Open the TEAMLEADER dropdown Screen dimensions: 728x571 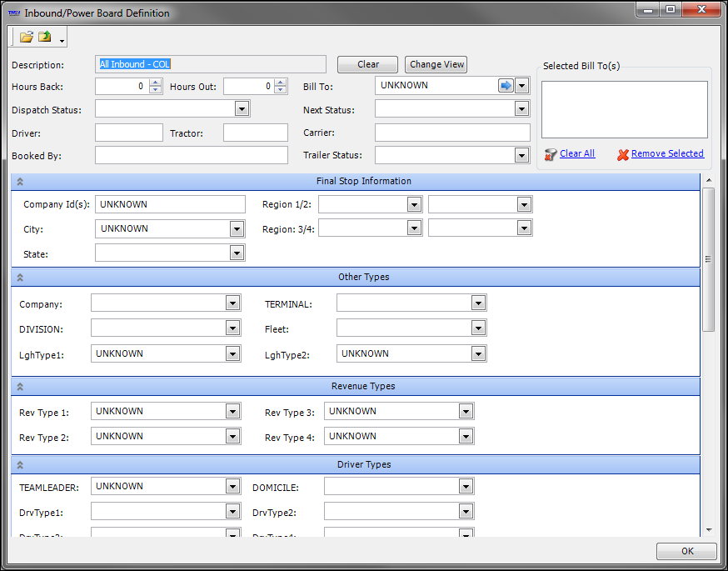pos(232,487)
